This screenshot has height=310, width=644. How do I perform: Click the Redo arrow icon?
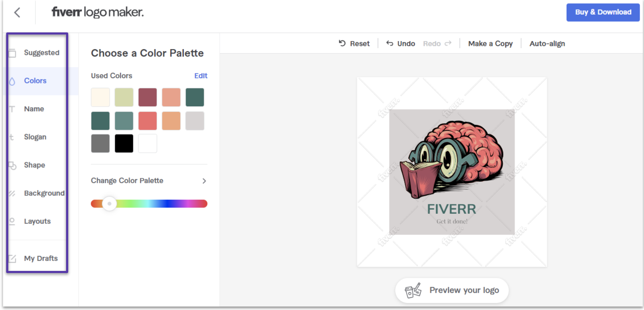(x=448, y=43)
